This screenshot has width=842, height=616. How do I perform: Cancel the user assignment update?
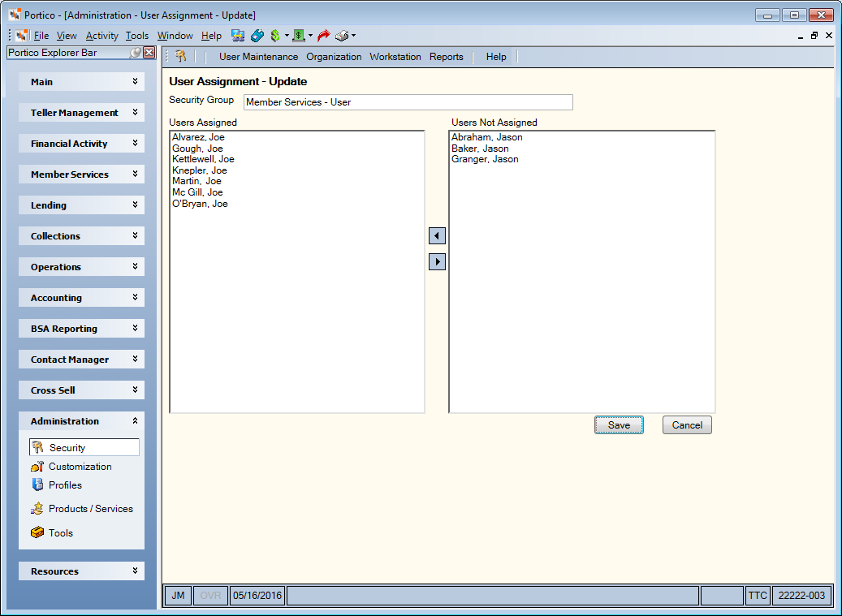tap(687, 425)
